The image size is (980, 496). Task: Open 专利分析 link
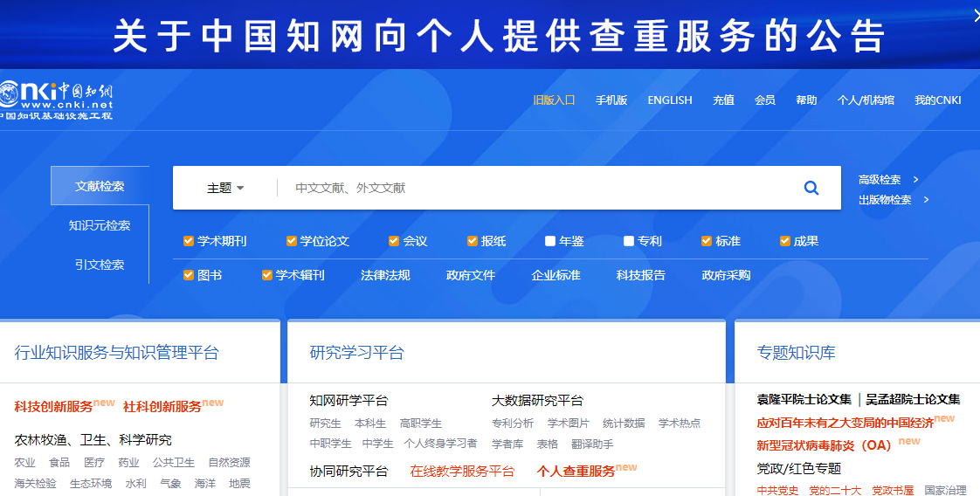[x=513, y=424]
